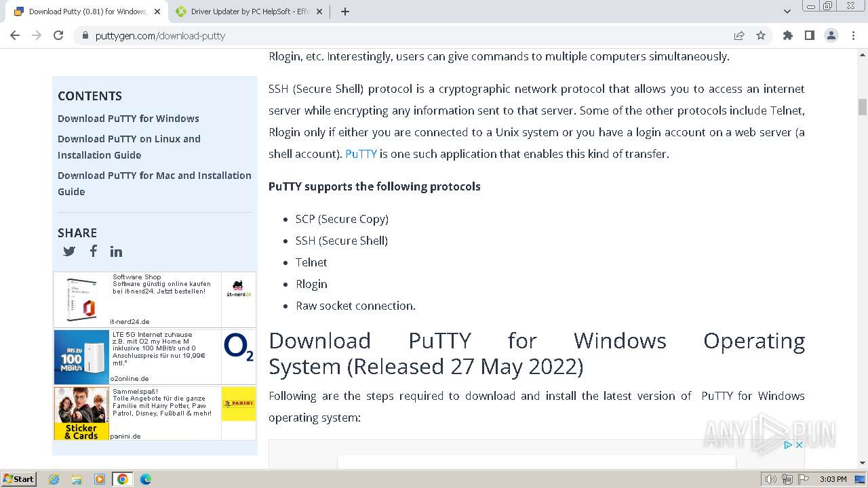868x488 pixels.
Task: Open Chrome menu with three dots
Action: tap(853, 36)
